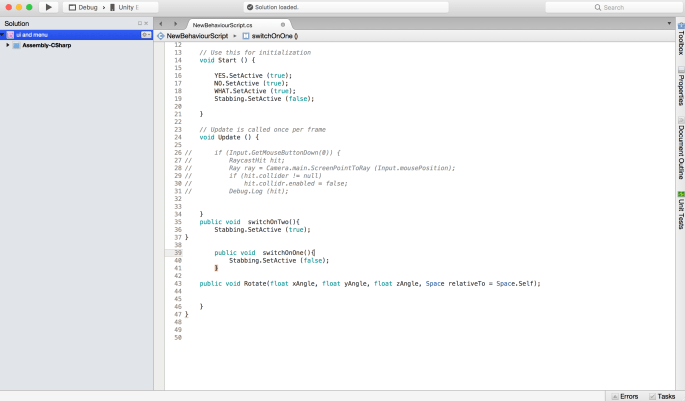Open the Toolbox side pad
The image size is (685, 401).
680,43
